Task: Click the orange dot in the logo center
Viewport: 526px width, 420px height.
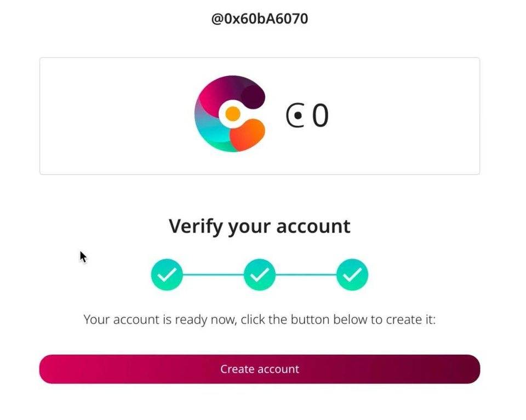Action: click(x=232, y=114)
